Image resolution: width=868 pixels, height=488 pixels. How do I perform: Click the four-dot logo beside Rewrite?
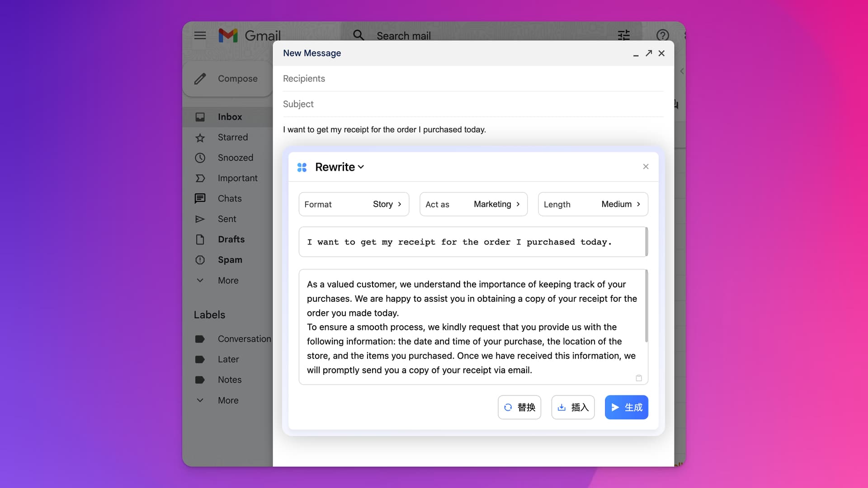[302, 167]
